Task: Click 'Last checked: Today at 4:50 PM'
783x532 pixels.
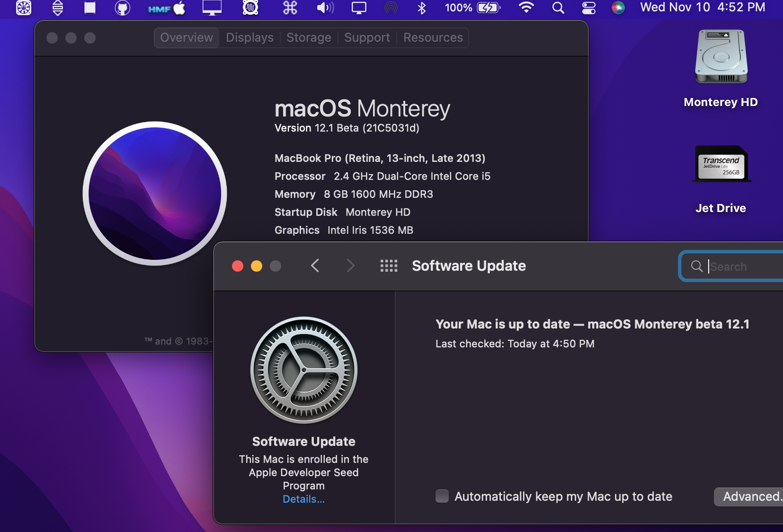Action: point(515,344)
